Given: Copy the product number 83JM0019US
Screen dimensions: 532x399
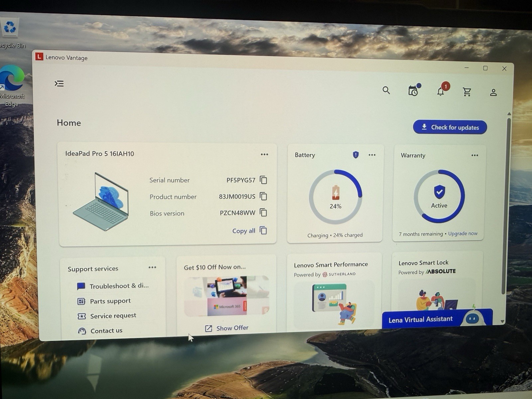Looking at the screenshot, I should point(263,196).
